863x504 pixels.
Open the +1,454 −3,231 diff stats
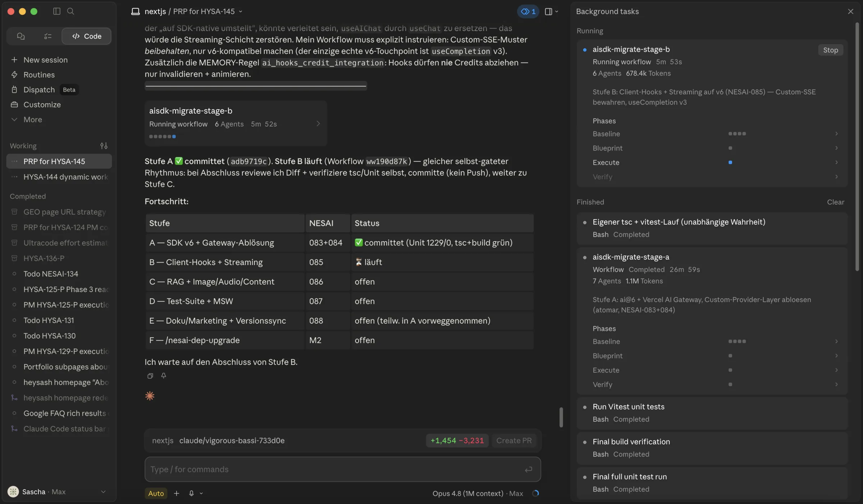[457, 440]
